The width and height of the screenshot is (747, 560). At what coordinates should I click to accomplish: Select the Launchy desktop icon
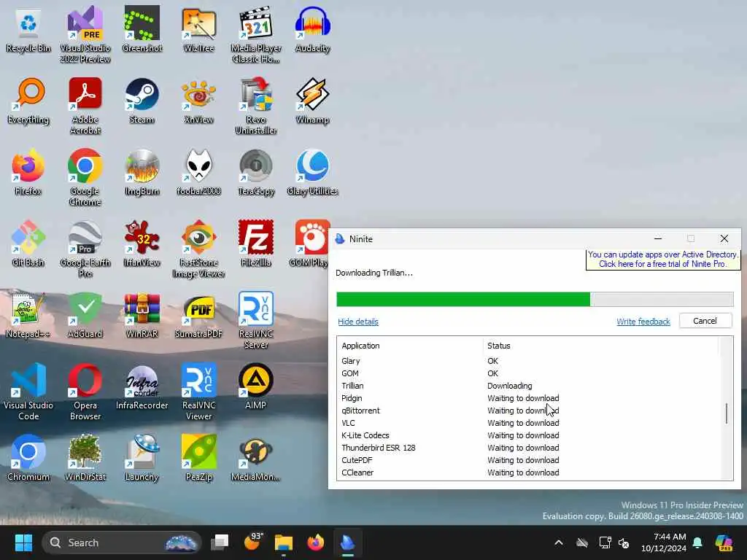point(142,459)
